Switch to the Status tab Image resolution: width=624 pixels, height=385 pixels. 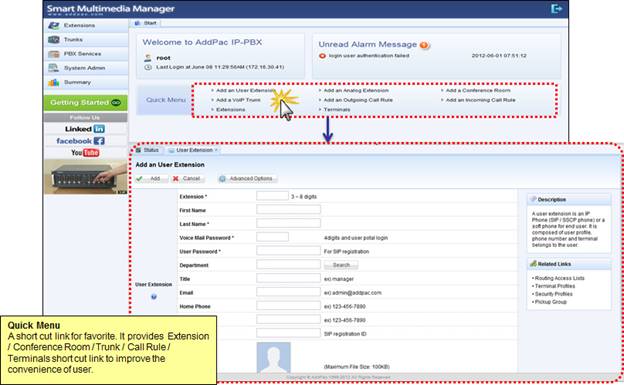click(148, 150)
